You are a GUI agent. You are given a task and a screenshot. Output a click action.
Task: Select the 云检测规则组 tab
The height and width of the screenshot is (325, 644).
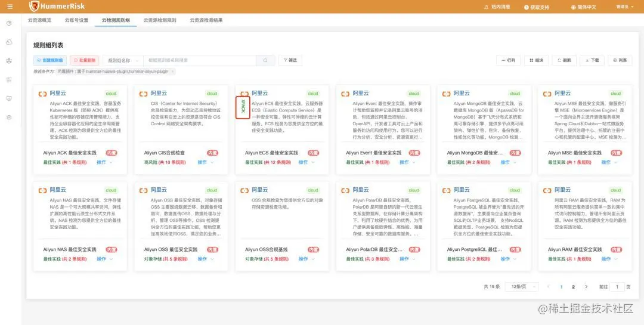coord(116,20)
